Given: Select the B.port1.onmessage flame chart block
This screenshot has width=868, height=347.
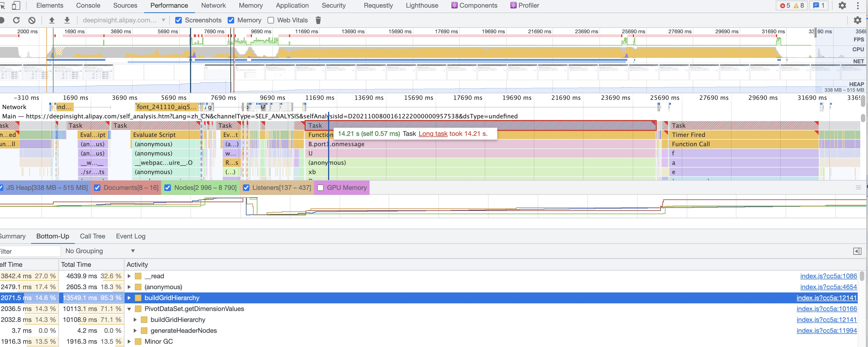Looking at the screenshot, I should click(x=480, y=144).
